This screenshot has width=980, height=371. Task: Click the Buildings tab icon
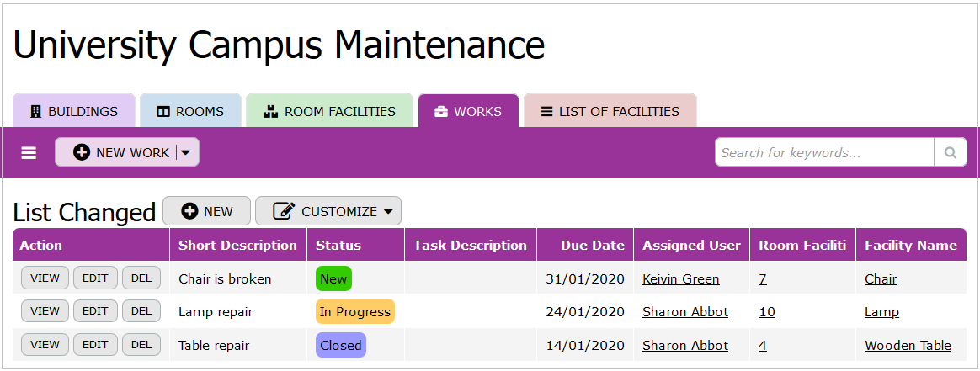tap(35, 111)
